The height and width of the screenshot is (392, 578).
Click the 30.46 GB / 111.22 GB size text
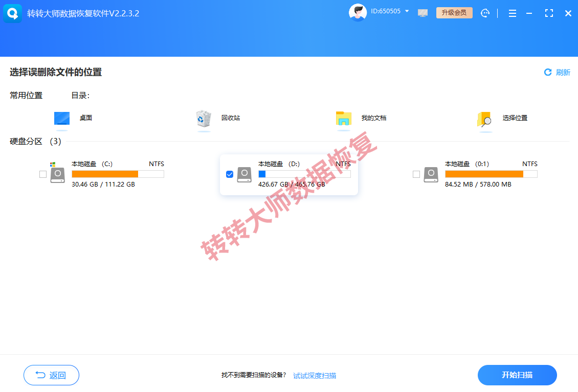pyautogui.click(x=103, y=184)
